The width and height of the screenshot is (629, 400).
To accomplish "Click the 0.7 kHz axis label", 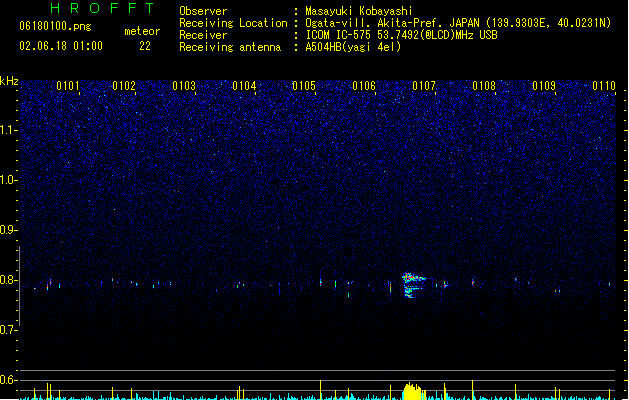I will [8, 330].
